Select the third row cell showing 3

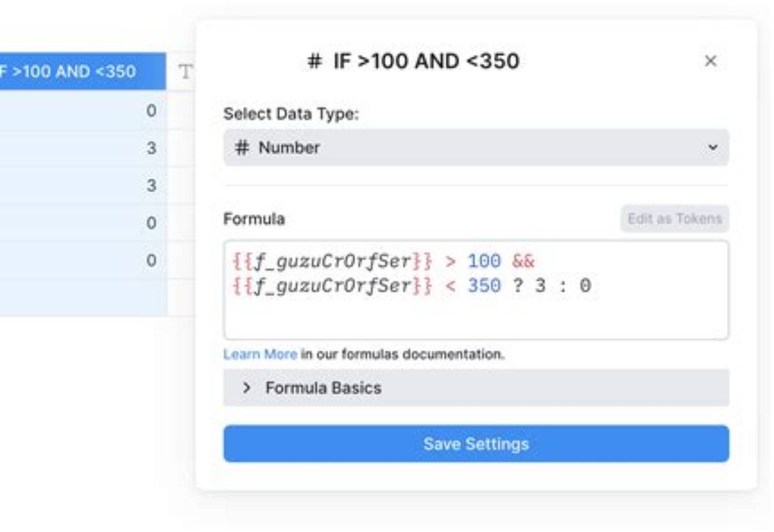click(x=83, y=185)
